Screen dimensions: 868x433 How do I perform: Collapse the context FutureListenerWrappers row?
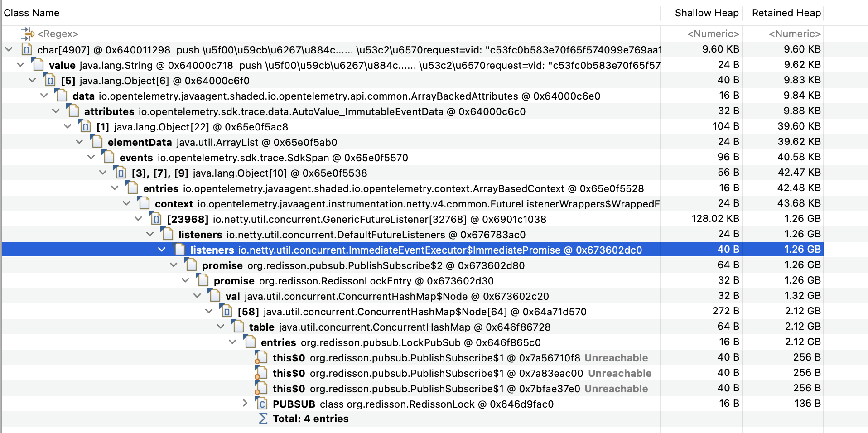(x=126, y=203)
